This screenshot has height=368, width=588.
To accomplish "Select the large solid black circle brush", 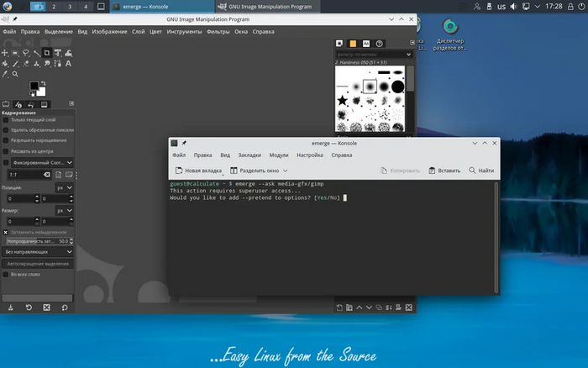I will pyautogui.click(x=398, y=87).
